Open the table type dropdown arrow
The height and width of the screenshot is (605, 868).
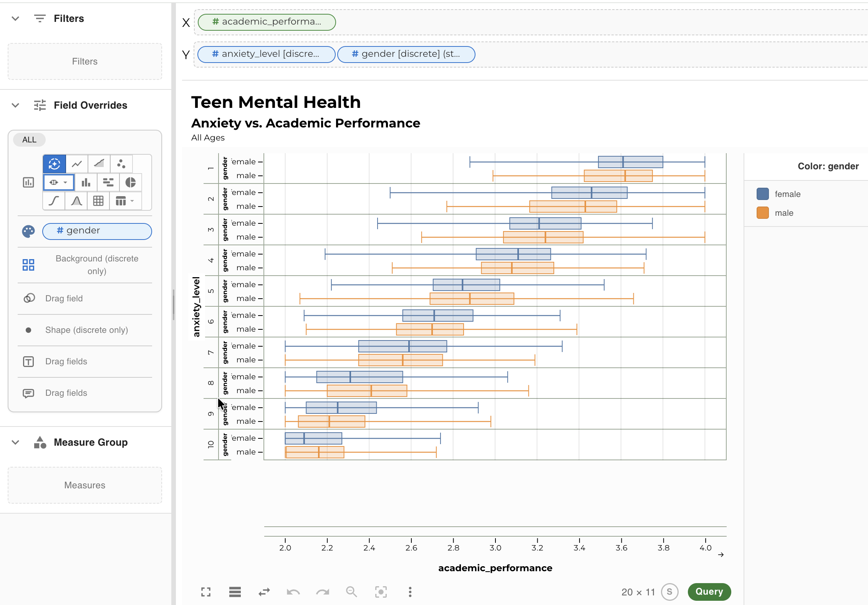point(132,201)
